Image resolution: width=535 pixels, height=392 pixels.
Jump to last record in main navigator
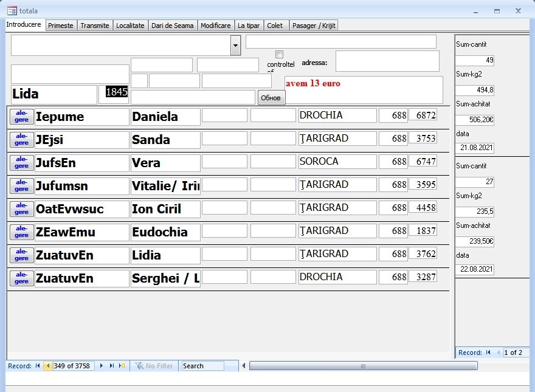111,366
